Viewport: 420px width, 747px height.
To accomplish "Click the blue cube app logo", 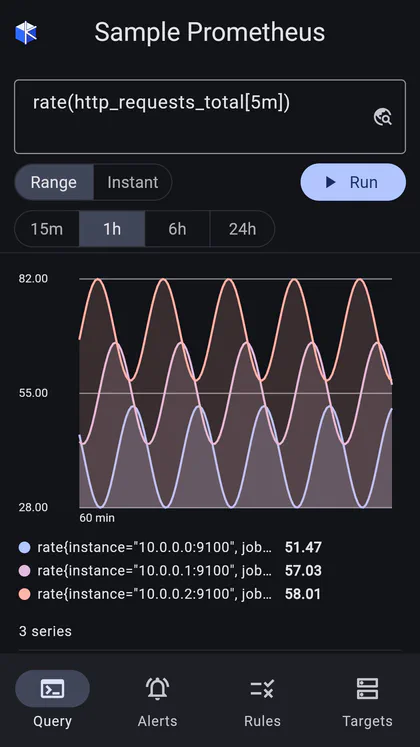I will 26,33.
